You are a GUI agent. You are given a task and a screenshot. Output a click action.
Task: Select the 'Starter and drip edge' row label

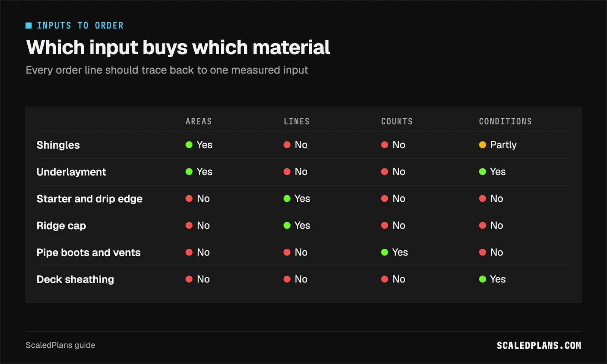click(x=90, y=199)
